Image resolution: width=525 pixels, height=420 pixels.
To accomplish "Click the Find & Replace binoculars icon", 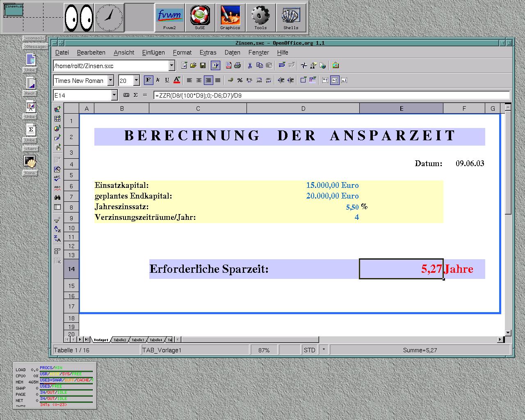I will pos(57,197).
